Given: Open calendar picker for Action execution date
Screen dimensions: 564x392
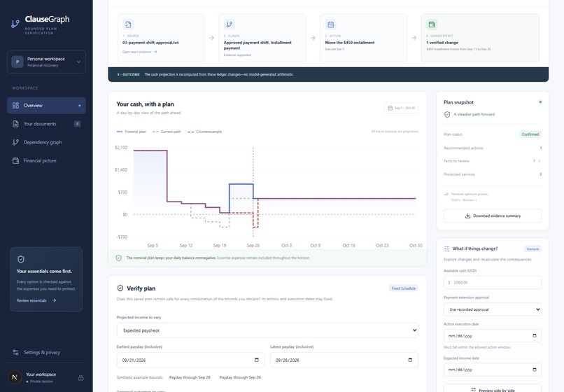Looking at the screenshot, I should [535, 336].
